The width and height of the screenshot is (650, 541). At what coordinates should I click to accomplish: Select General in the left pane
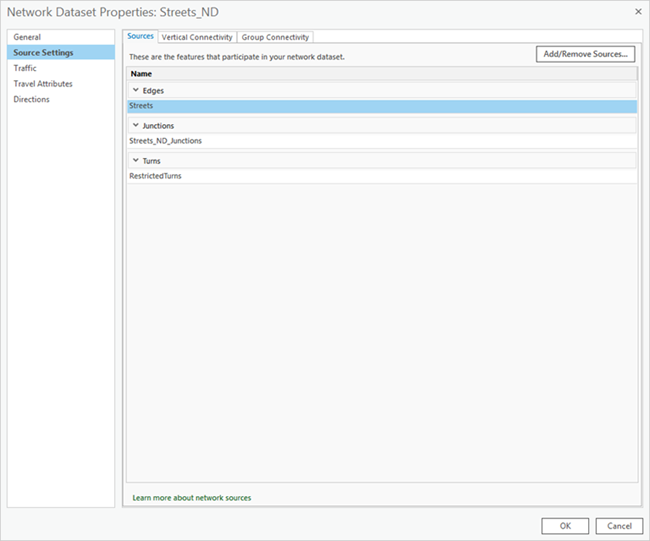pyautogui.click(x=27, y=37)
